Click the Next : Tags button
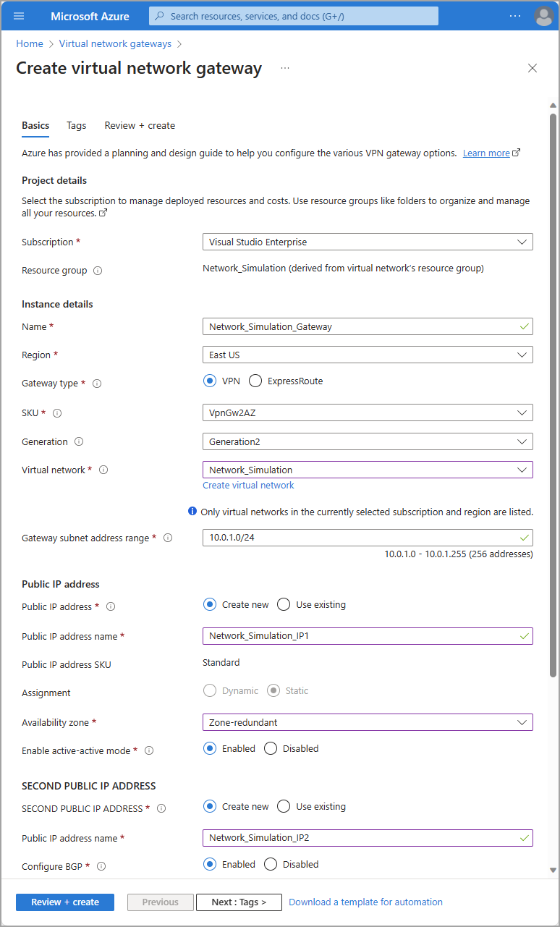Viewport: 560px width, 927px height. click(x=239, y=902)
